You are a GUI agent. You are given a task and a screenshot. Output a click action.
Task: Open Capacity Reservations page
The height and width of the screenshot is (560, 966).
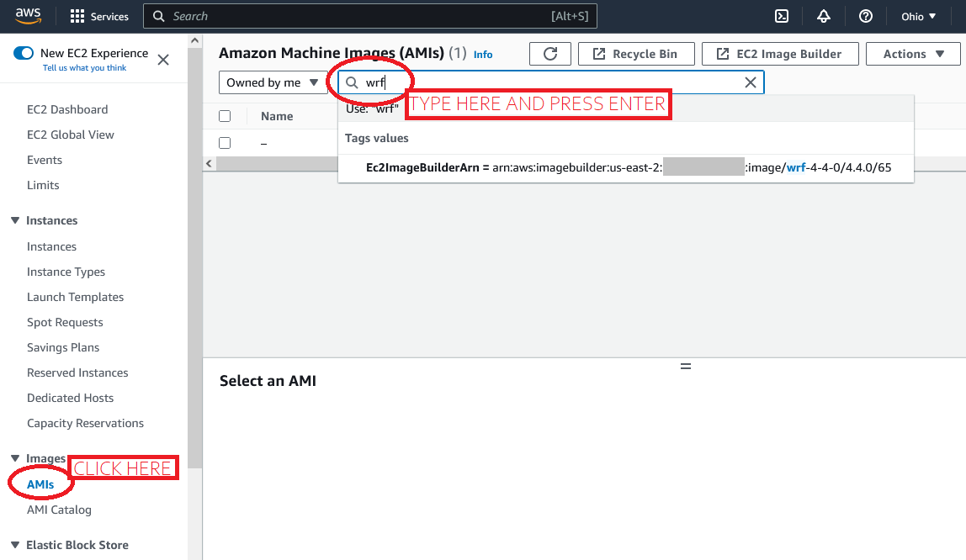85,424
